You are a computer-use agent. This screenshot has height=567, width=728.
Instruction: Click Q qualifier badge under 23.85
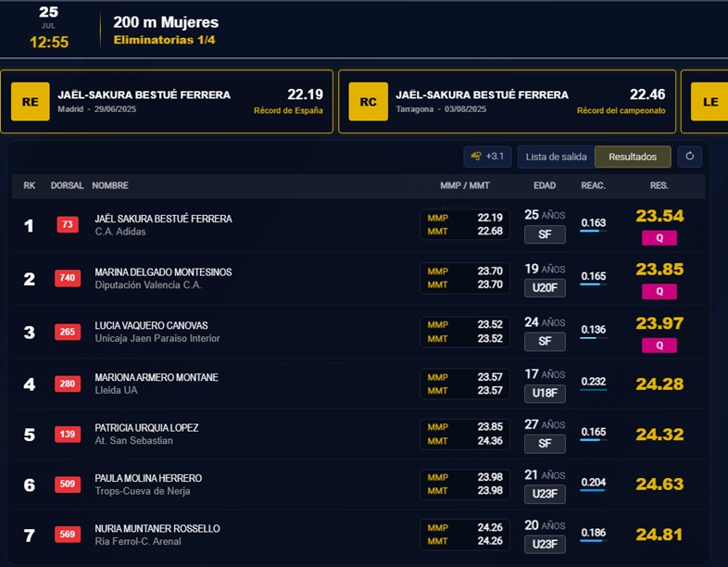(x=659, y=292)
